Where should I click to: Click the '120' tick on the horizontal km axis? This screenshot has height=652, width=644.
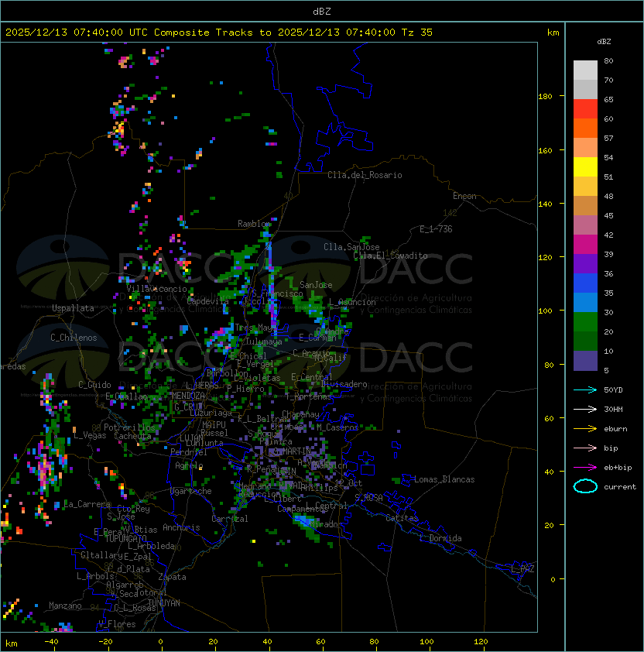click(481, 642)
